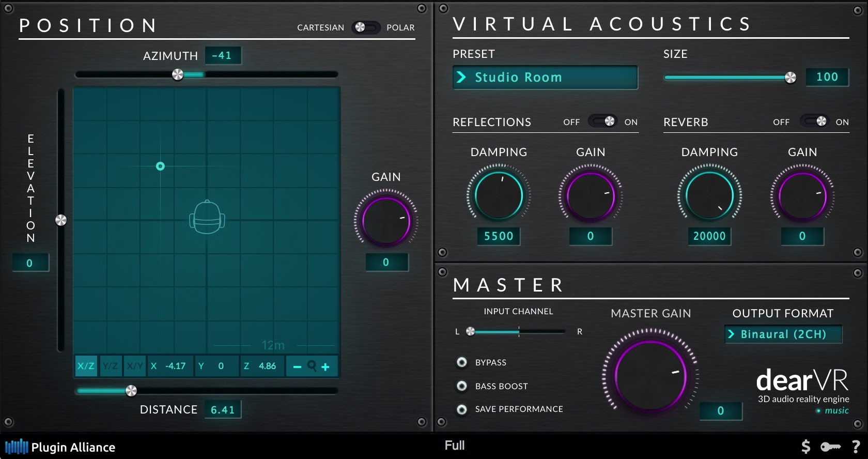Click the room Size slider handle
The image size is (868, 459).
791,78
